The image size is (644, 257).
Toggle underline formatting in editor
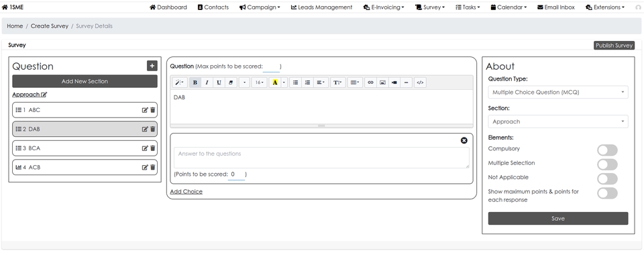click(x=219, y=83)
